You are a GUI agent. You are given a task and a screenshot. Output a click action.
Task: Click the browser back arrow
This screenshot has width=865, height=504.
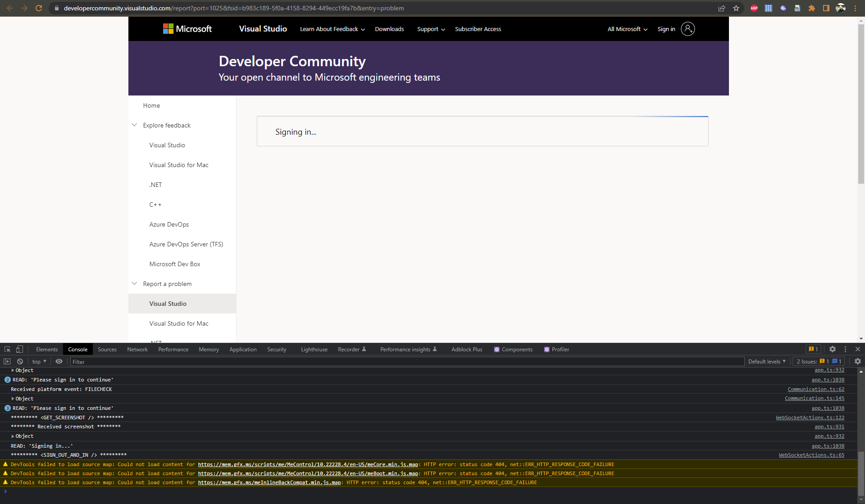click(x=10, y=8)
